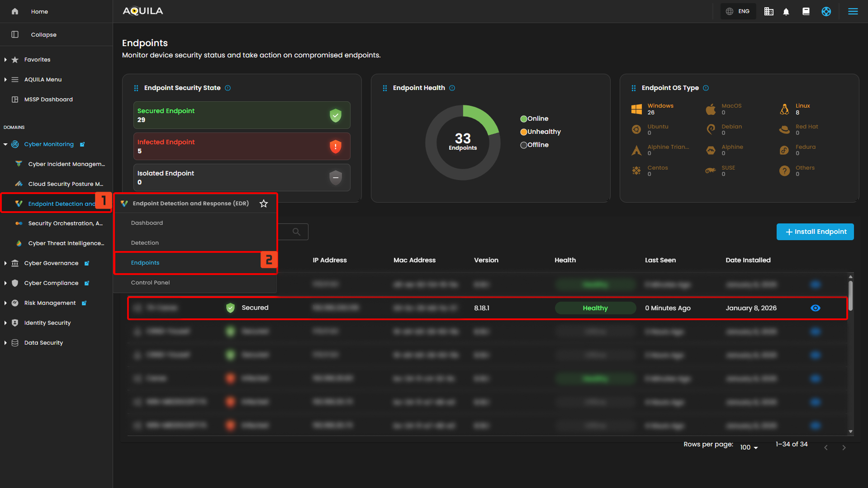Click the endpoints table vertical scrollbar
Image resolution: width=868 pixels, height=488 pixels.
pyautogui.click(x=850, y=296)
